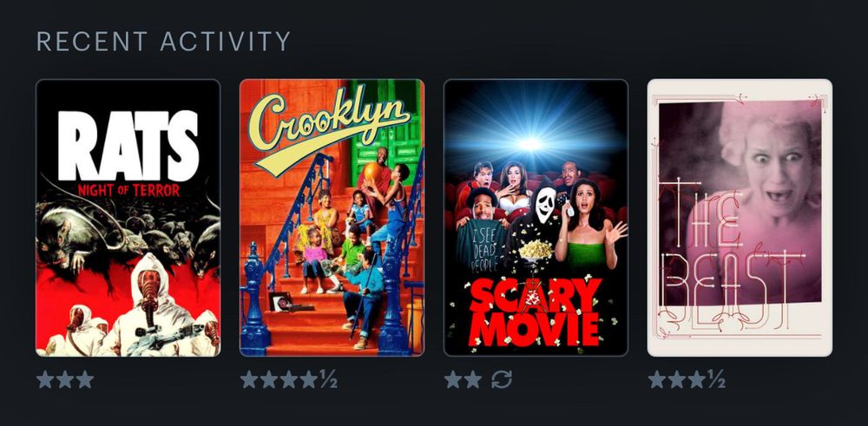Click the Night of Terror subtitle
This screenshot has height=426, width=868.
(x=128, y=191)
